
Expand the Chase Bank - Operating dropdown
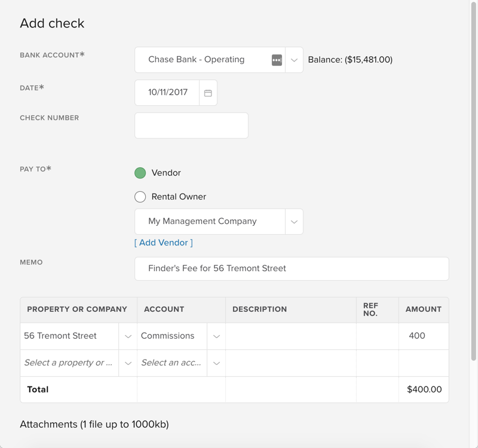coord(293,60)
